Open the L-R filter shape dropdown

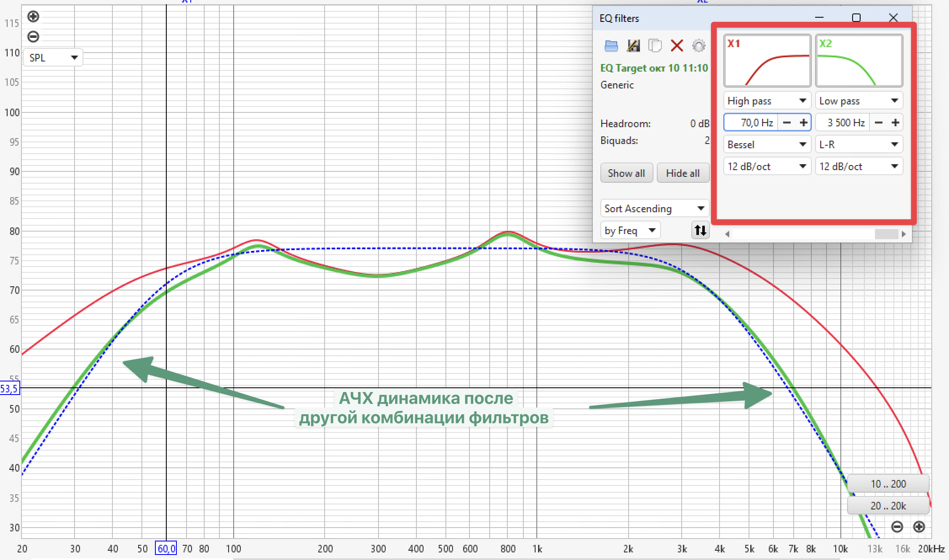pyautogui.click(x=858, y=144)
